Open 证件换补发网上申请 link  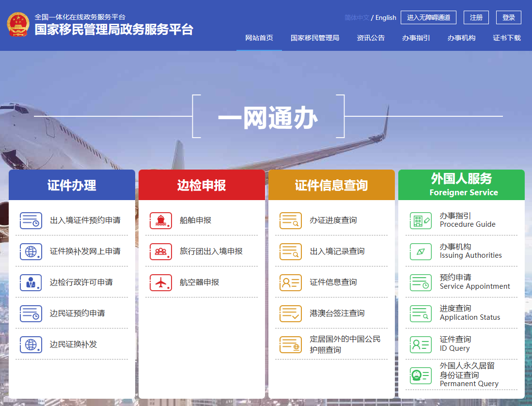[x=85, y=251]
